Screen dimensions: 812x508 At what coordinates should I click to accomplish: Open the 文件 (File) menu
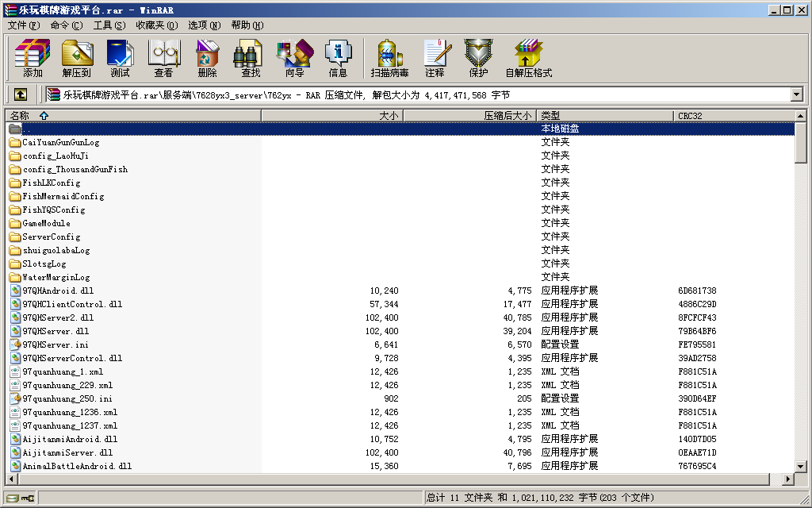[x=23, y=25]
